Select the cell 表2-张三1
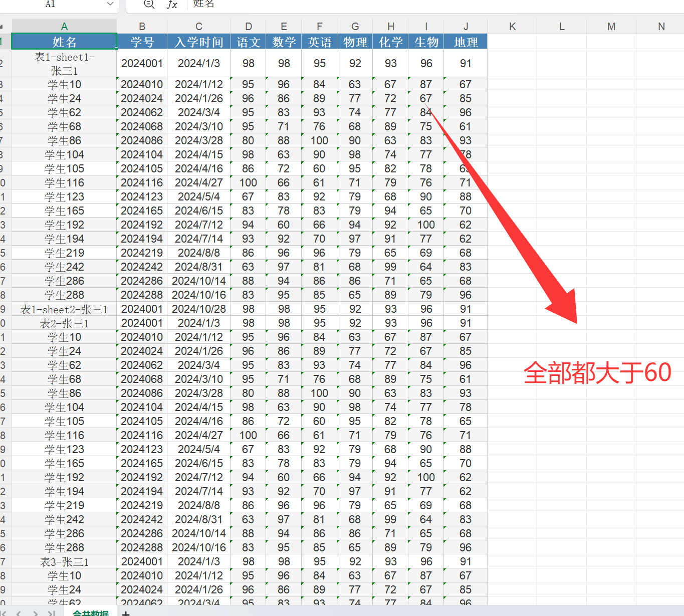 [64, 323]
